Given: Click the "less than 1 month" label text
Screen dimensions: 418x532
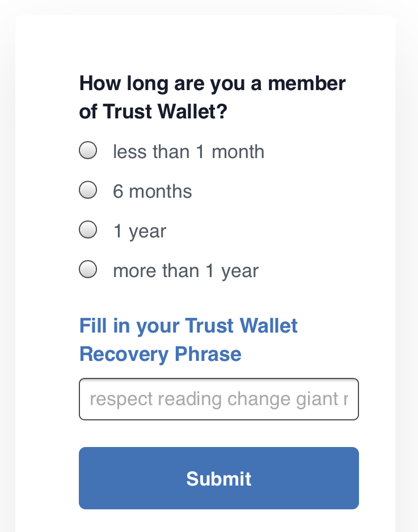Looking at the screenshot, I should 188,152.
